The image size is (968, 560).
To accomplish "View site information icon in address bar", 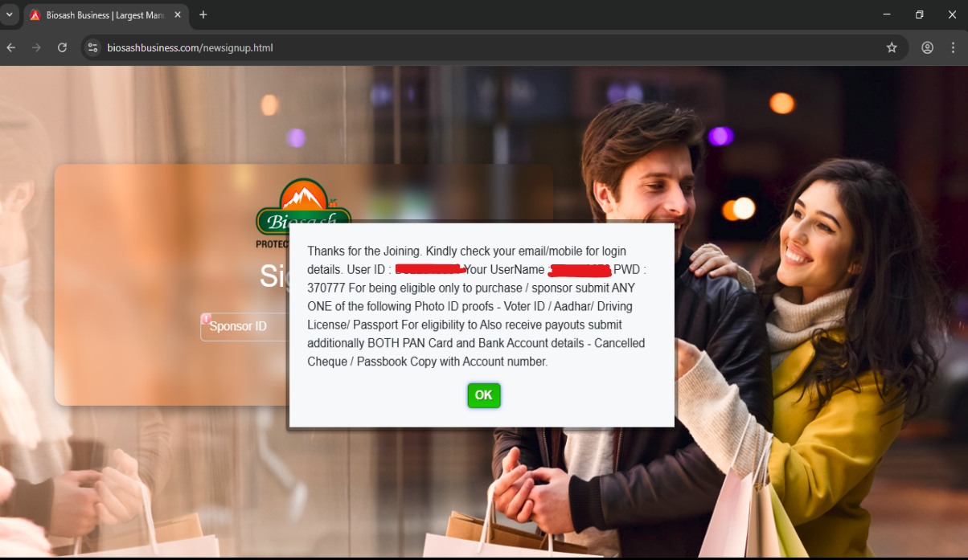I will [x=93, y=48].
